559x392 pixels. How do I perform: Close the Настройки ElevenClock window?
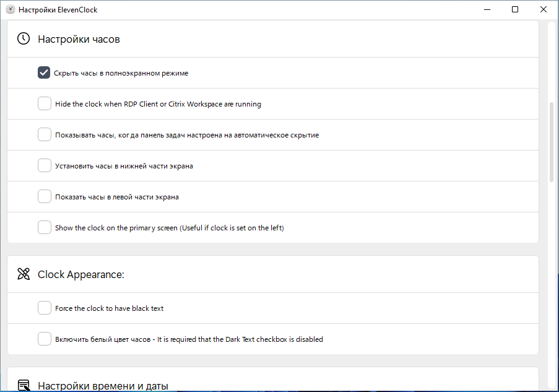[544, 10]
